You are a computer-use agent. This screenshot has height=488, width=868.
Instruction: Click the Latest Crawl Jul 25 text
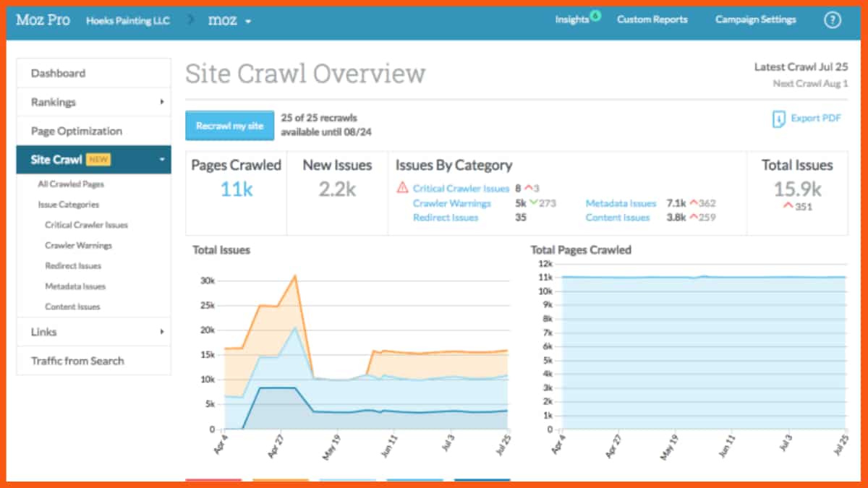[x=801, y=67]
